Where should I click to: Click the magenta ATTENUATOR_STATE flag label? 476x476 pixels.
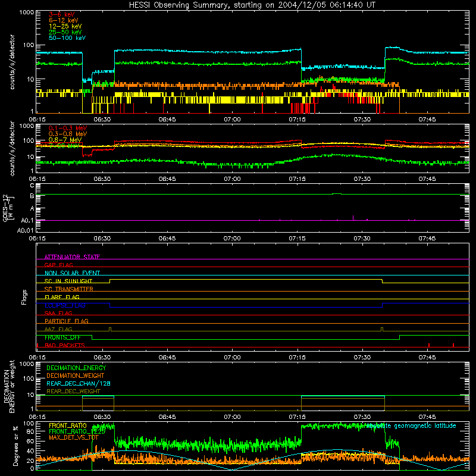point(72,257)
